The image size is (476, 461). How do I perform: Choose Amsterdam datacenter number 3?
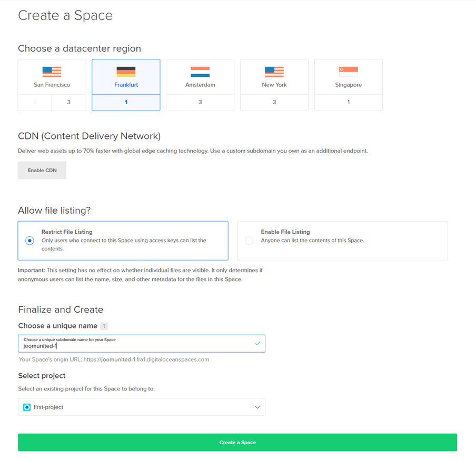200,103
